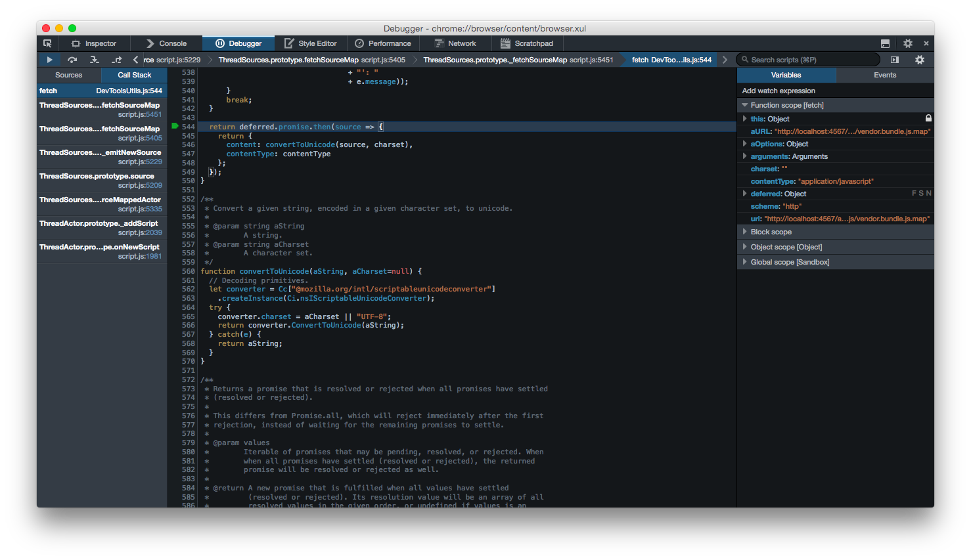
Task: Open the Style Editor tab
Action: tap(311, 43)
